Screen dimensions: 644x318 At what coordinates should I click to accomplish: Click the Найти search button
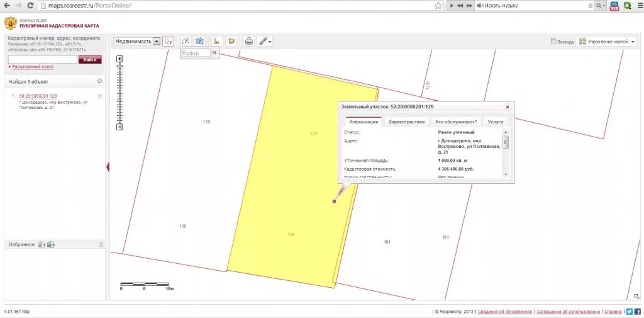pos(90,60)
